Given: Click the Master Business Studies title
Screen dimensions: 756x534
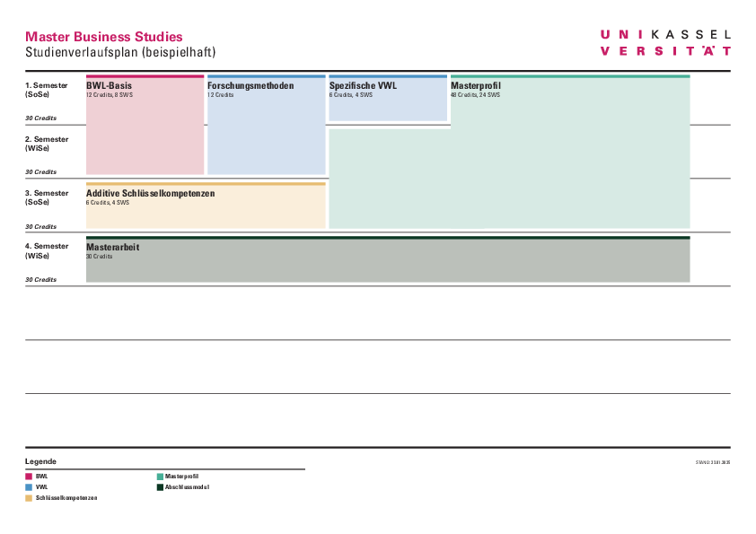Looking at the screenshot, I should pos(103,37).
